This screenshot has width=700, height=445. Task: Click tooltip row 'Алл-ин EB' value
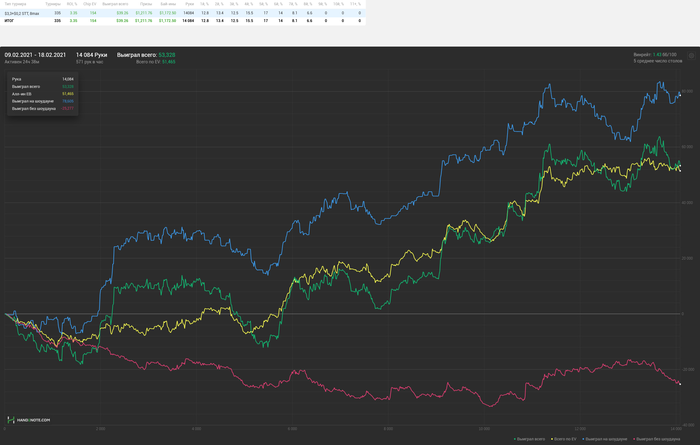point(68,94)
